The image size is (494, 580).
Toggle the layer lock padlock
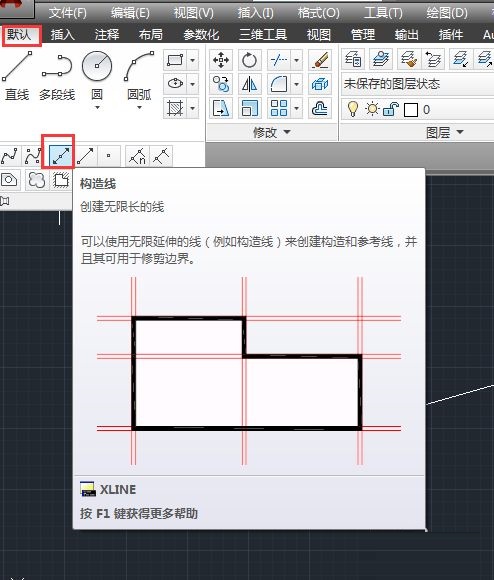[x=391, y=109]
